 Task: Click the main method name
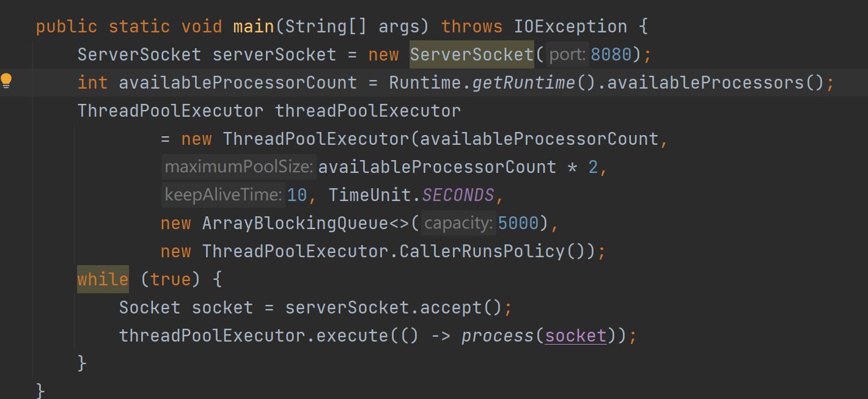pyautogui.click(x=254, y=26)
